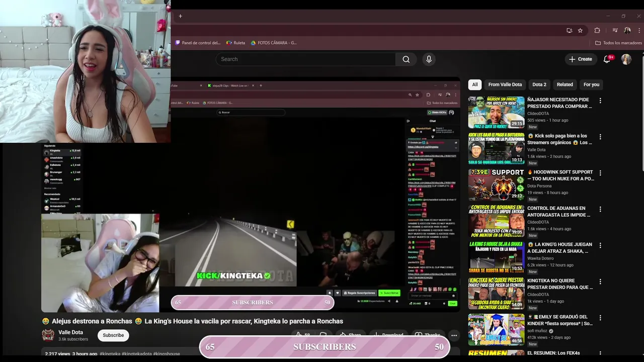
Task: Open the Ruleta bookmark
Action: [x=236, y=43]
